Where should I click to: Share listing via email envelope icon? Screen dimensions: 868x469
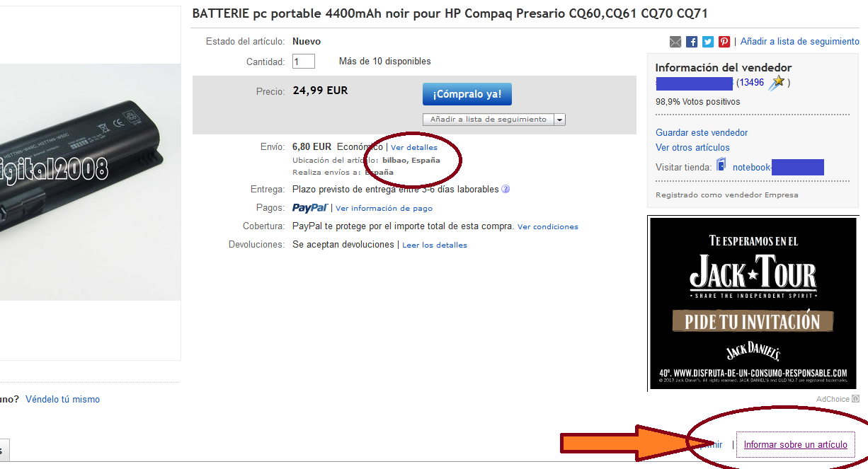[675, 42]
